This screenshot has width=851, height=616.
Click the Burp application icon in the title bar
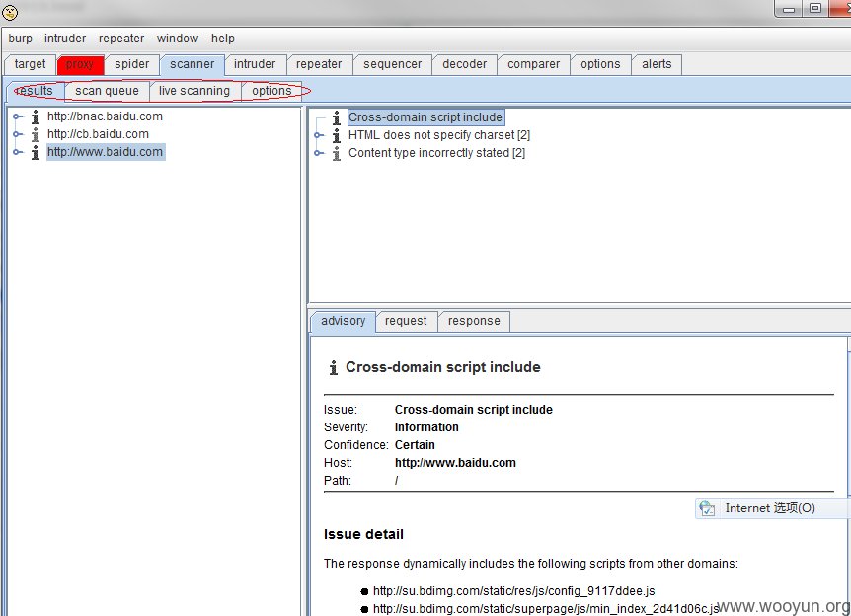point(10,12)
